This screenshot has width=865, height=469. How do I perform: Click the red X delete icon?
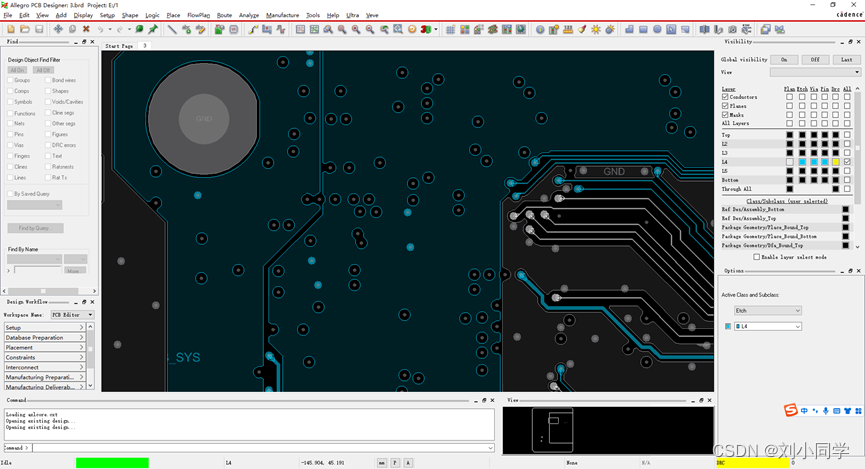pyautogui.click(x=86, y=29)
